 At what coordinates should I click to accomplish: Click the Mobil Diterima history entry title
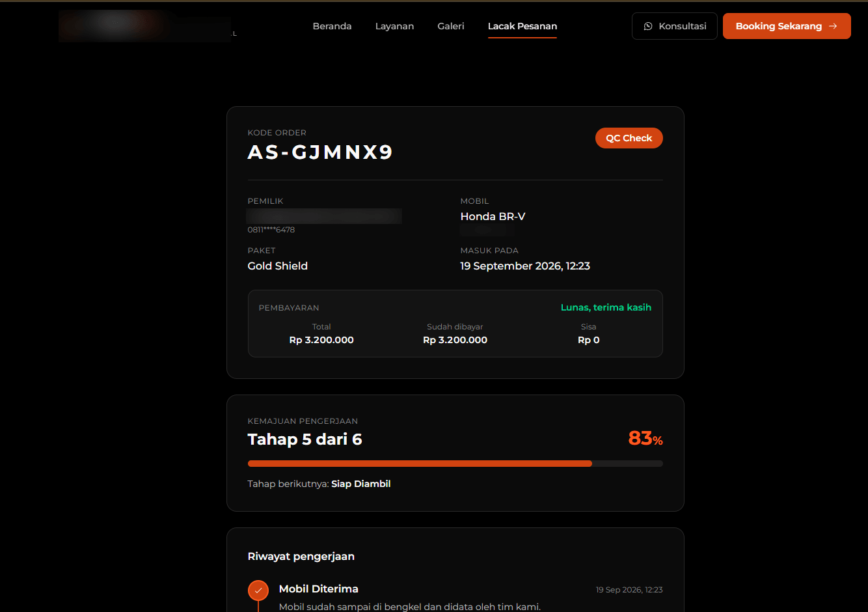point(319,589)
